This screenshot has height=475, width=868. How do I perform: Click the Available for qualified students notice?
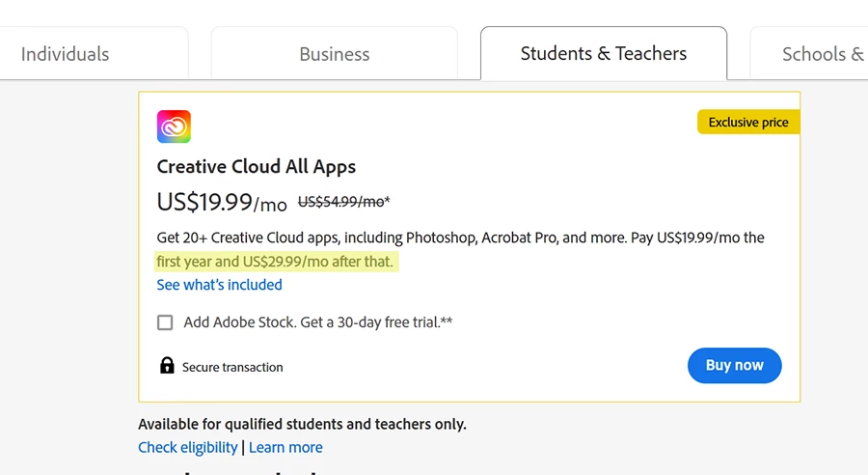click(x=302, y=424)
